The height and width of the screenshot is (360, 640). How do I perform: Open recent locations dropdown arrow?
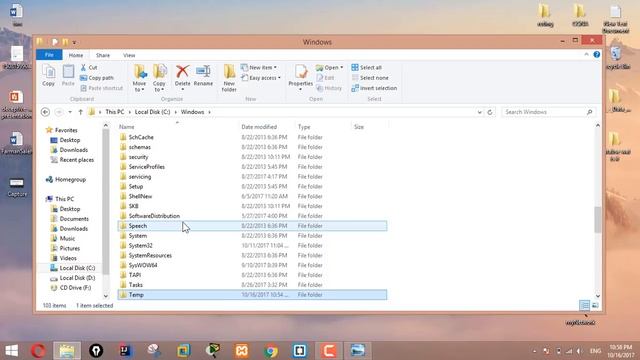70,112
